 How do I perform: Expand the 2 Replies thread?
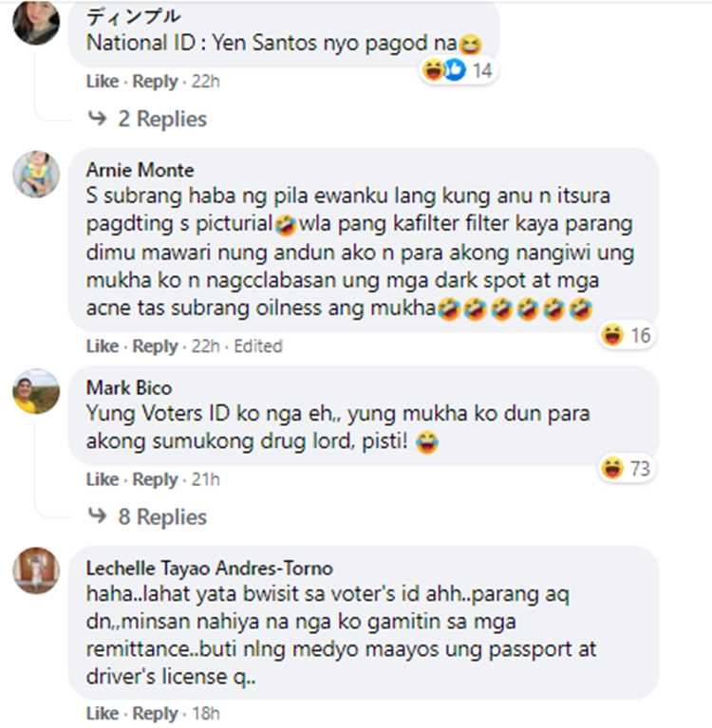pos(148,119)
